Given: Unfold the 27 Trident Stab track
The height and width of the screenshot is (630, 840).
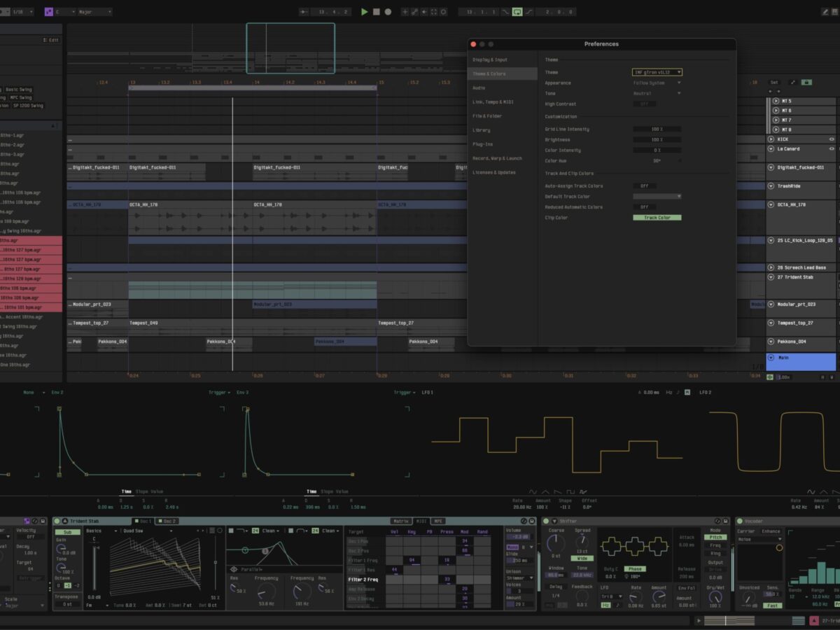Looking at the screenshot, I should [x=771, y=277].
